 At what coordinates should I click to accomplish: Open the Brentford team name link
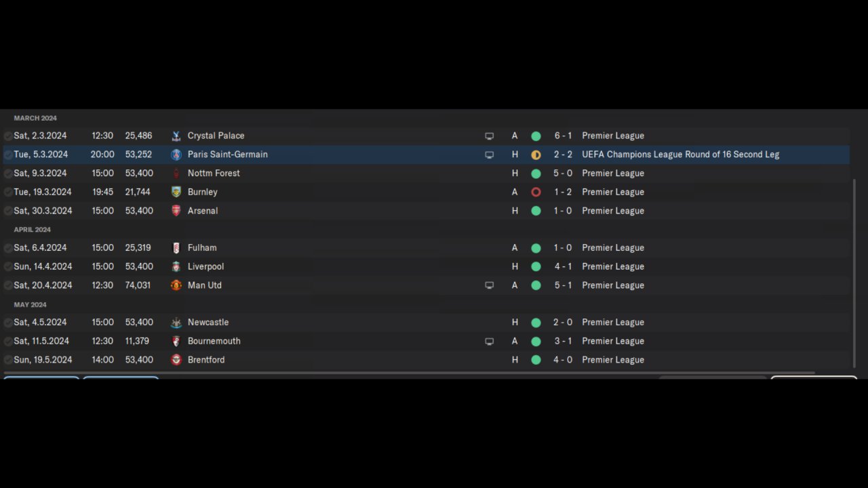(206, 360)
